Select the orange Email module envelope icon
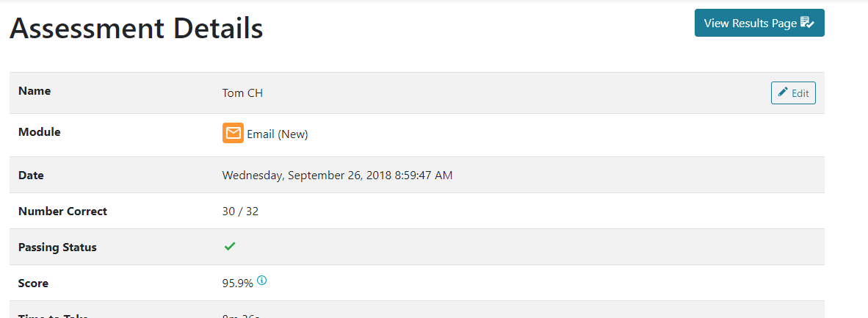Viewport: 868px width, 318px height. pos(233,133)
